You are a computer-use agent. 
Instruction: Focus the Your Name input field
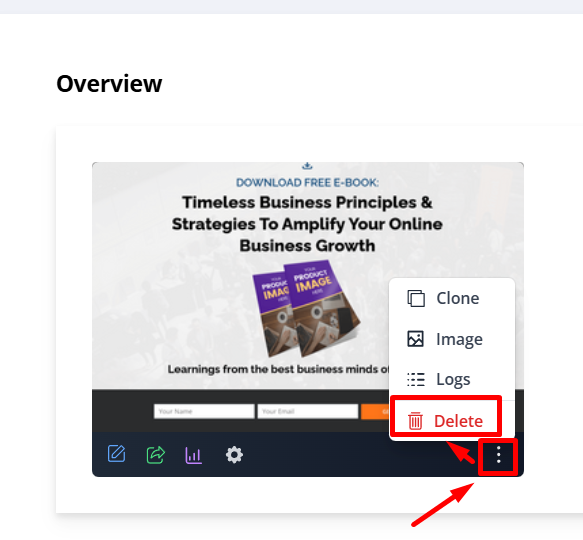pos(204,411)
